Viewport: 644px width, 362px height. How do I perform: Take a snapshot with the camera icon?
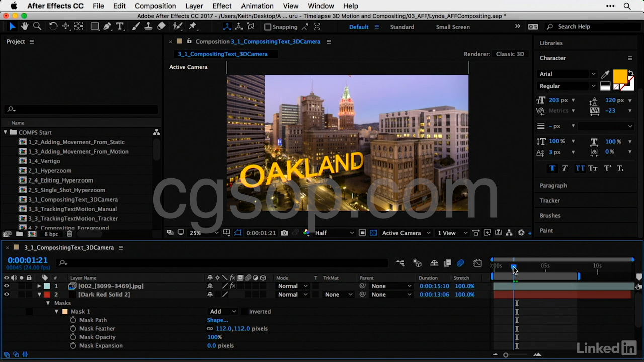pos(284,233)
